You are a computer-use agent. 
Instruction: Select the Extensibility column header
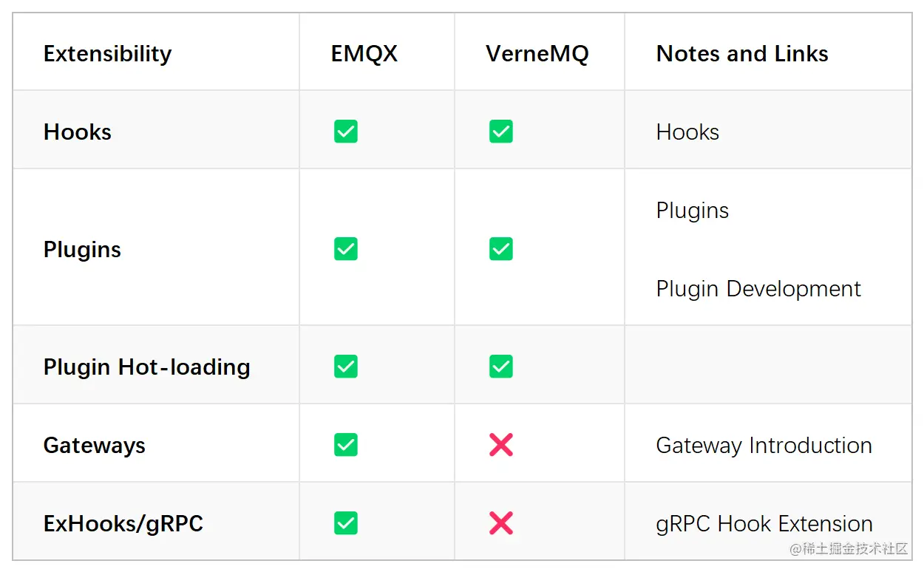pos(108,54)
